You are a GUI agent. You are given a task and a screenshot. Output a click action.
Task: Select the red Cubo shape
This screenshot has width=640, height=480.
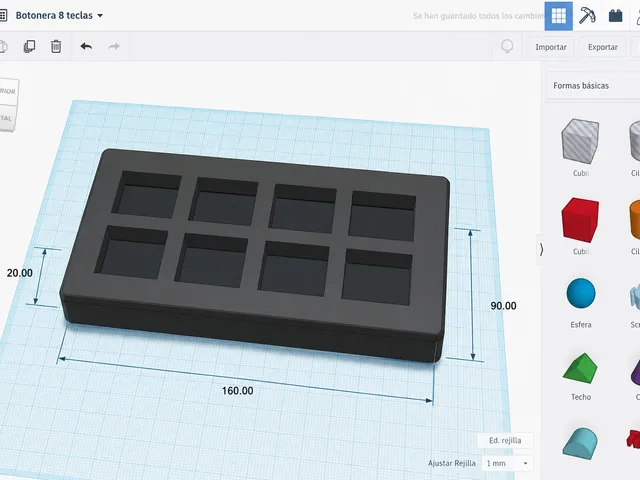coord(580,220)
